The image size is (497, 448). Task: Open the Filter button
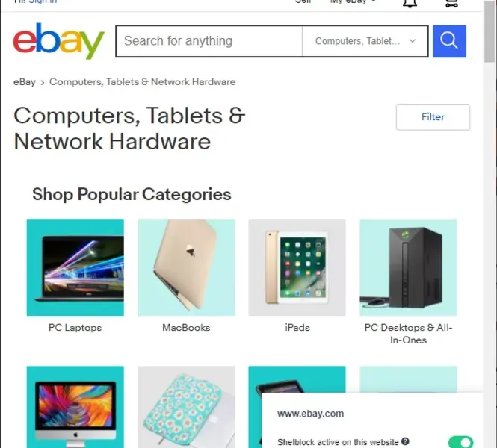(433, 117)
